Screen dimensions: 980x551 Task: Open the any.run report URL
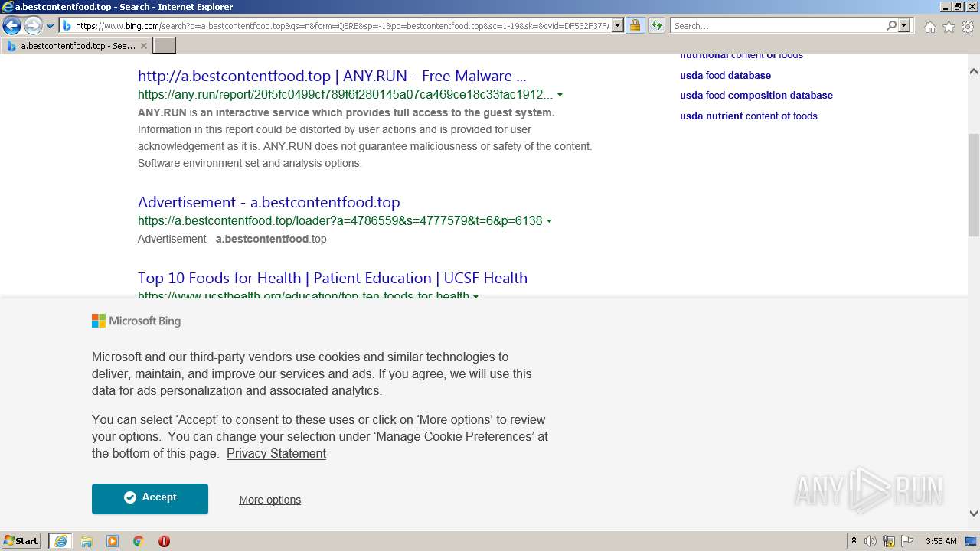pyautogui.click(x=345, y=95)
